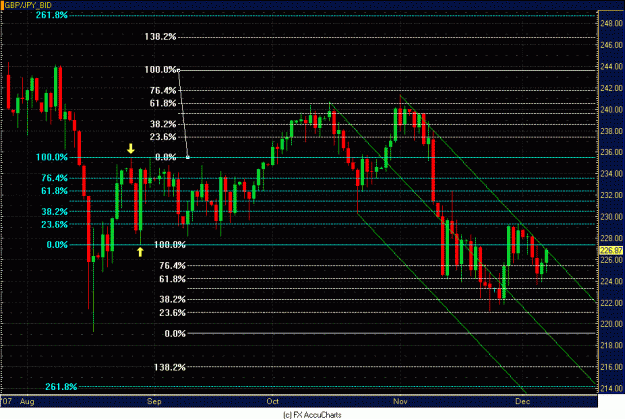The width and height of the screenshot is (625, 419).
Task: Click the 216.00 price axis label
Action: [611, 367]
